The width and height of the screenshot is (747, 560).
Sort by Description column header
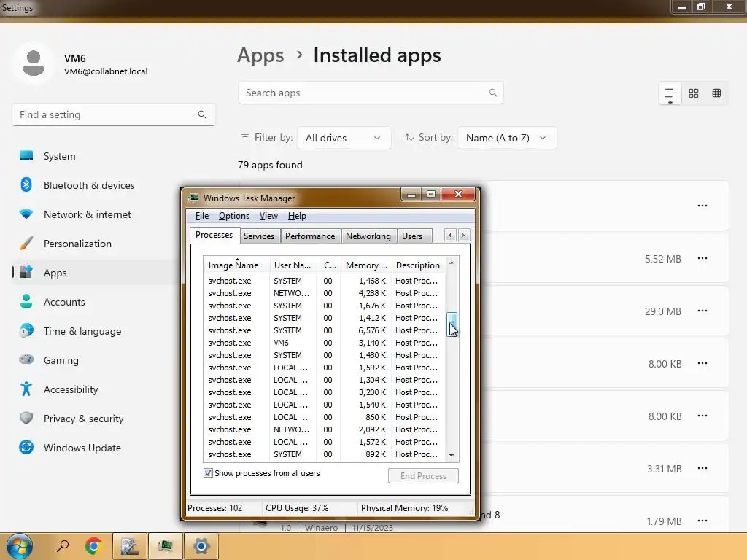tap(419, 265)
